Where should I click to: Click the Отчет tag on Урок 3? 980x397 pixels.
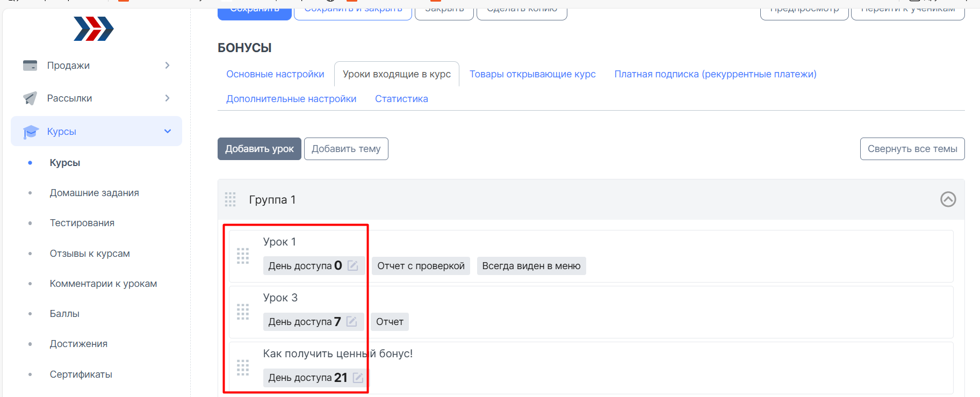[390, 322]
